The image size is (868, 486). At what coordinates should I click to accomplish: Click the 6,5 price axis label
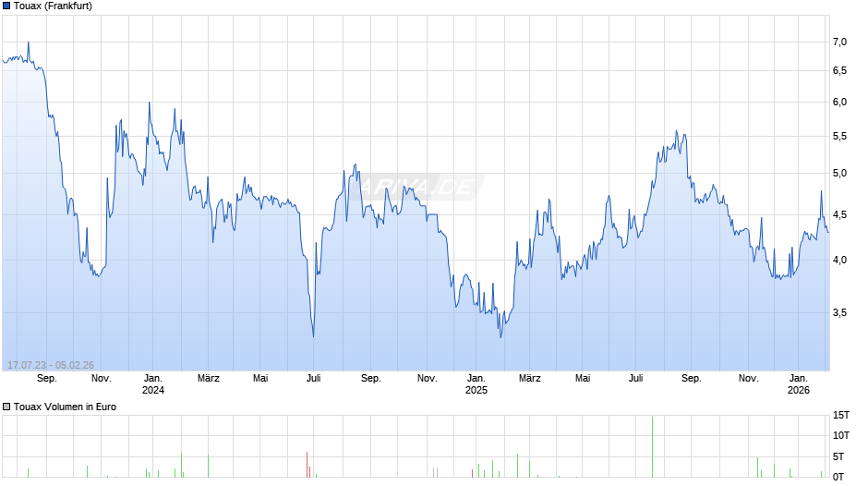coord(839,71)
